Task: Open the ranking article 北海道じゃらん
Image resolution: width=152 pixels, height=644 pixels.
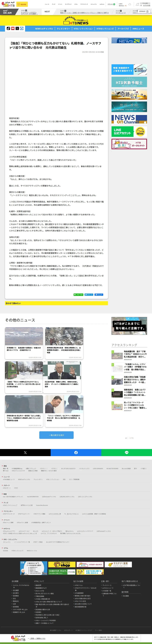Action: 129,368
